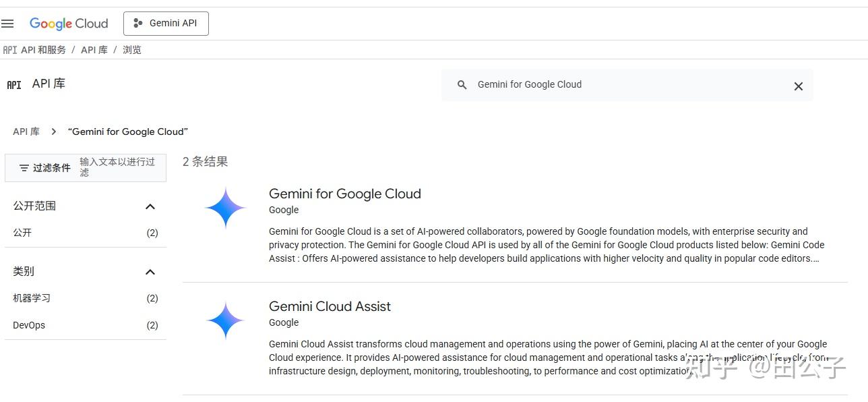Viewport: 868px width, 402px height.
Task: Click the filter funnel icon in 过滤条件
Action: coord(25,167)
